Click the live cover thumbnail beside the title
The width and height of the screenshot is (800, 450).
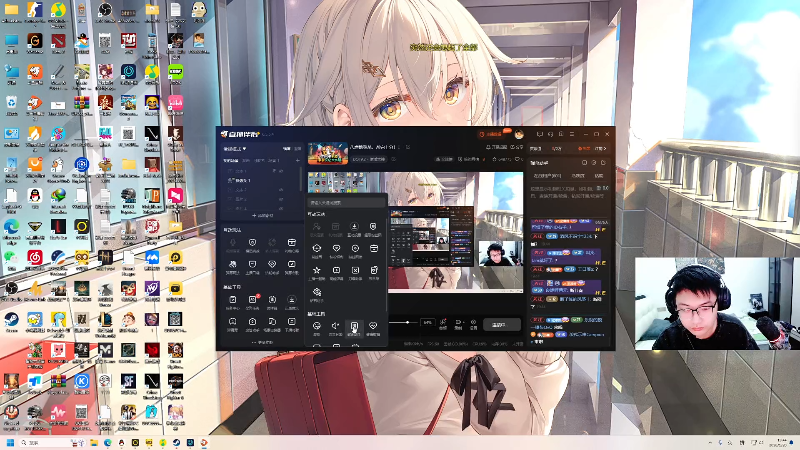[x=328, y=153]
